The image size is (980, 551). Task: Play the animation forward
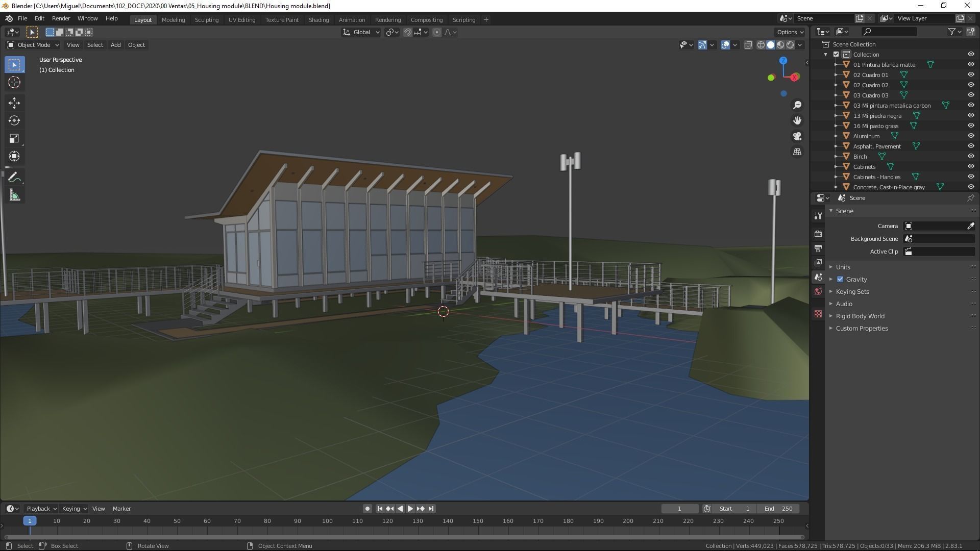(x=410, y=509)
